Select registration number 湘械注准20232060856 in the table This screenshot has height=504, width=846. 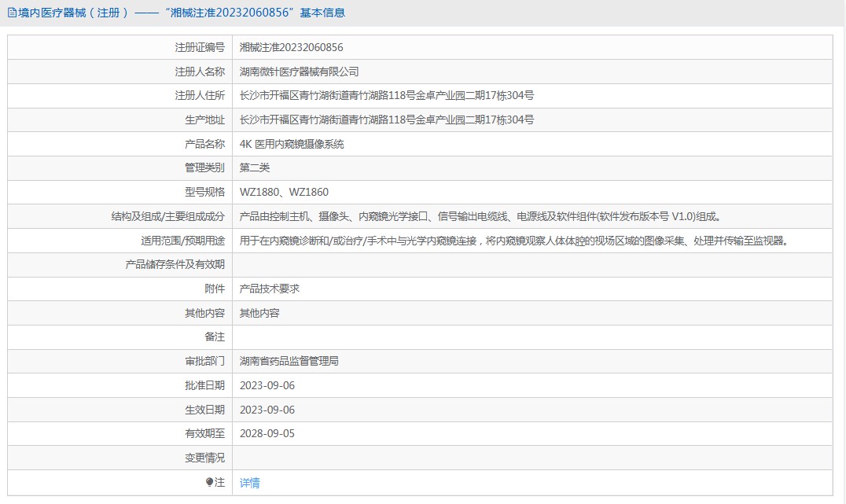pos(291,47)
